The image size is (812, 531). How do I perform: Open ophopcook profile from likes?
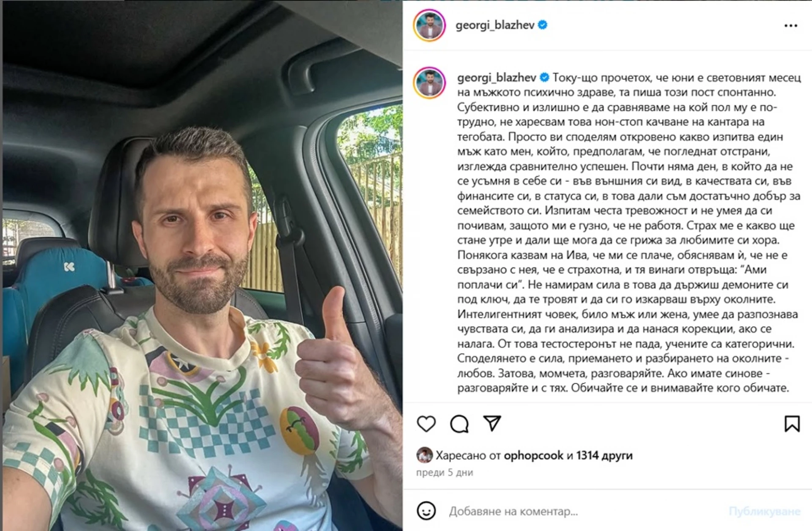click(x=533, y=455)
